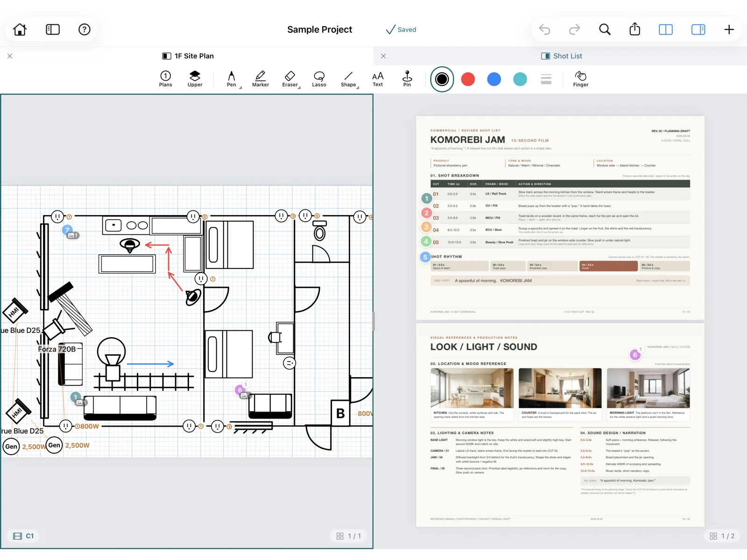The image size is (747, 560).
Task: Open the 1 / 2 page grid
Action: point(722,536)
